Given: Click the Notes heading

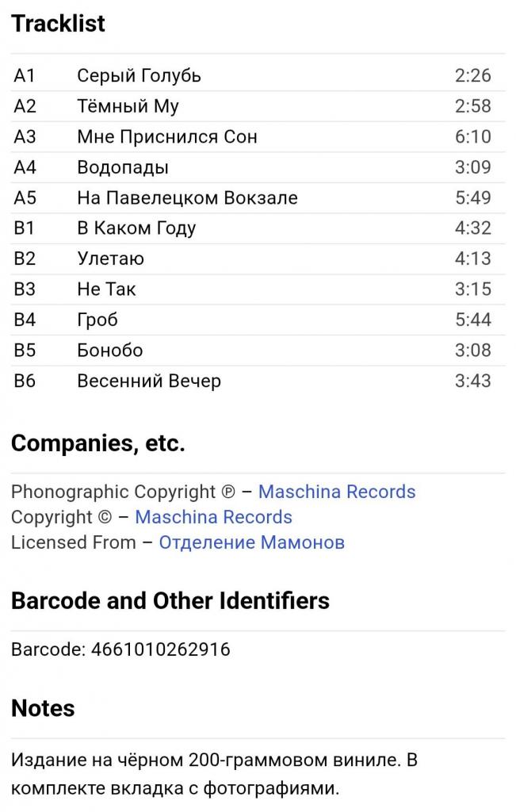Looking at the screenshot, I should pyautogui.click(x=43, y=708).
